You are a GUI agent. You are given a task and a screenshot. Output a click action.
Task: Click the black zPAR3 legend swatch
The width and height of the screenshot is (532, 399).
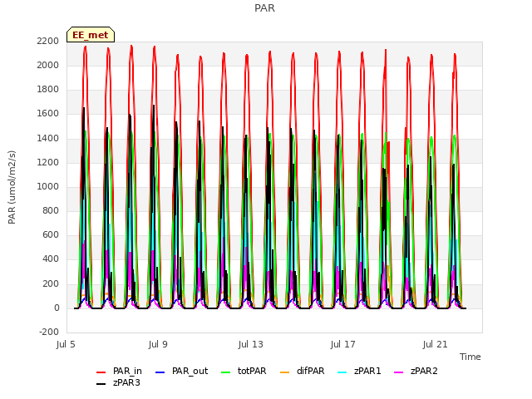point(101,384)
